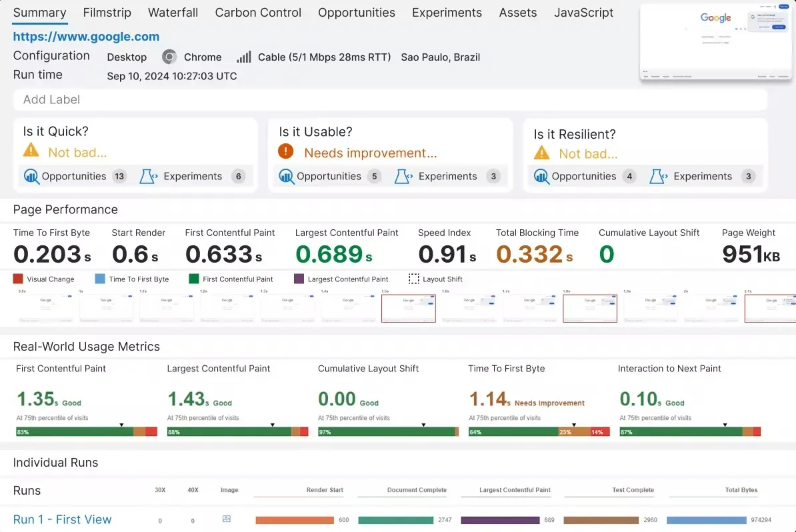The width and height of the screenshot is (796, 532).
Task: Click the Opportunities magnifier icon in Resilient card
Action: (541, 176)
